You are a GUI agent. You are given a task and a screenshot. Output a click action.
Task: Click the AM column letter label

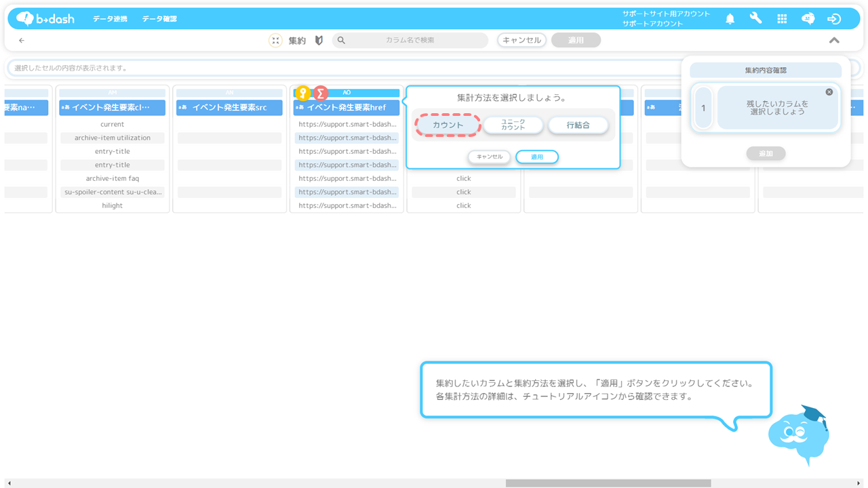[x=113, y=93]
